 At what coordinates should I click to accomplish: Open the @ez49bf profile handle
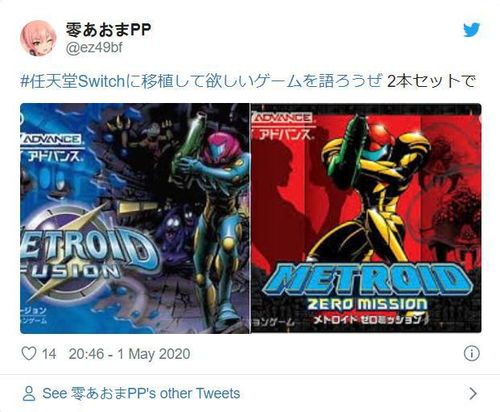click(94, 48)
